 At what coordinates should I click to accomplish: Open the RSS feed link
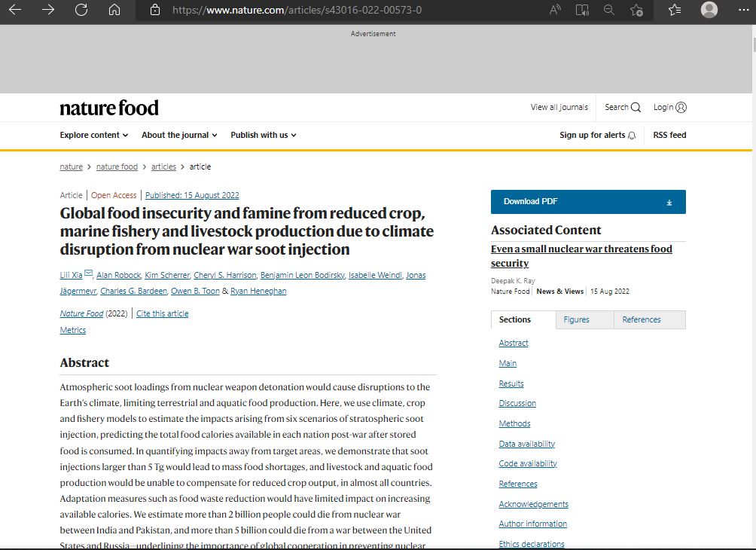point(669,135)
